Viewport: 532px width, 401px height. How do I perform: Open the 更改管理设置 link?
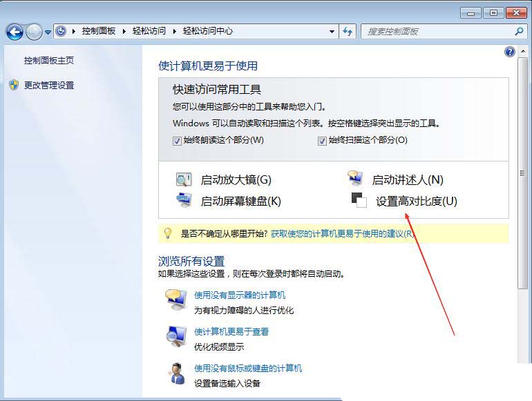coord(49,86)
